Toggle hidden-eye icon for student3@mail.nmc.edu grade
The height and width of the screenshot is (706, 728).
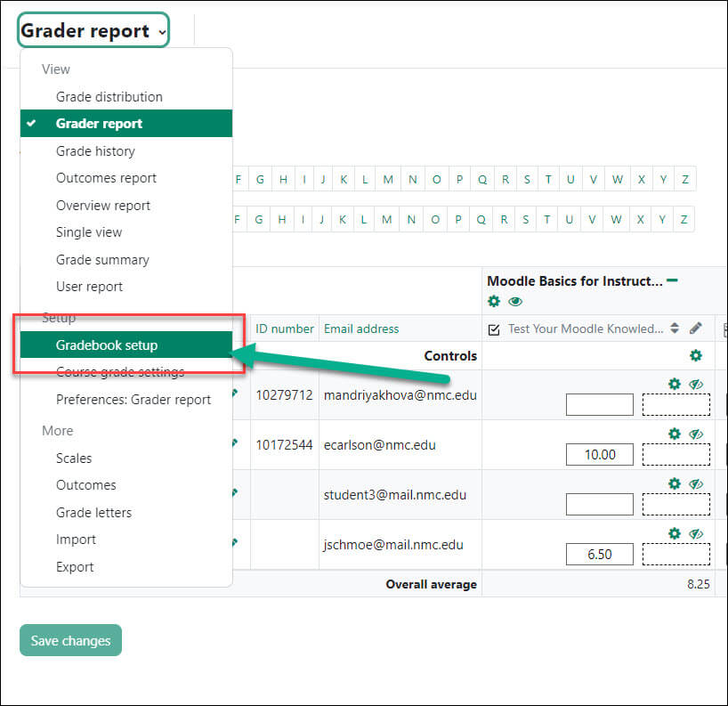click(696, 484)
